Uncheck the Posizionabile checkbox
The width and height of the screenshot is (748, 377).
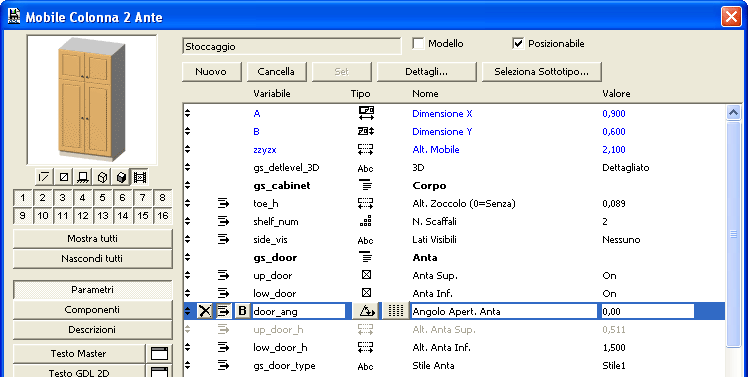[x=518, y=43]
